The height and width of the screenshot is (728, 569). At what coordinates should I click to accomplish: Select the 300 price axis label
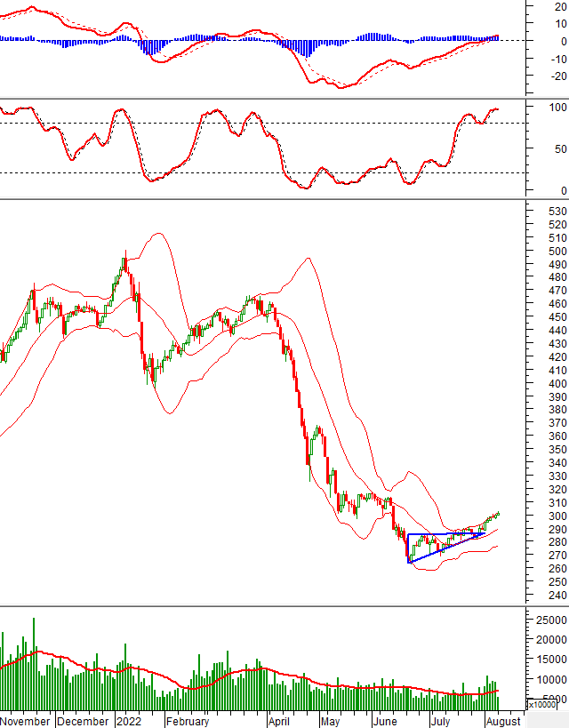(557, 516)
